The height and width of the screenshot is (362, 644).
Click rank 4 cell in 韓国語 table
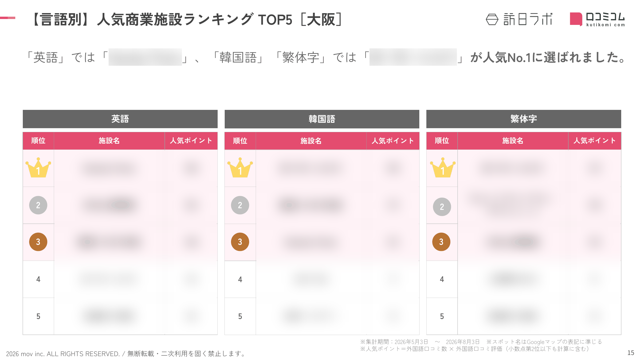240,279
